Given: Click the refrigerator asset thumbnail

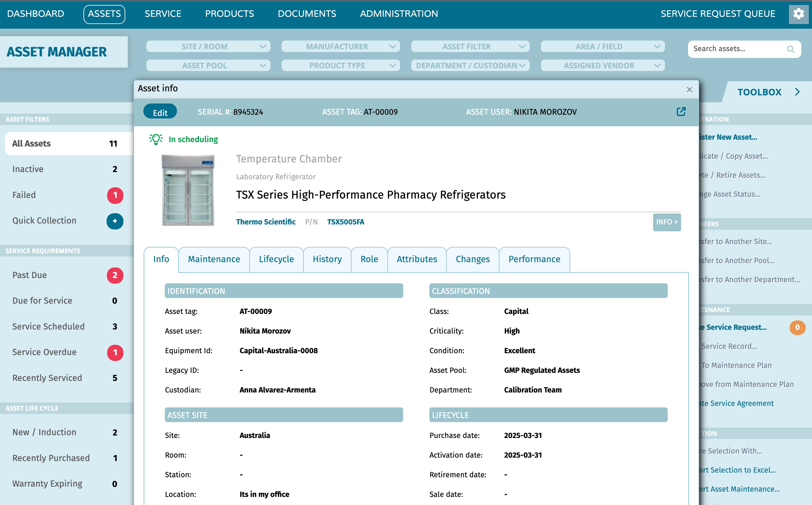Looking at the screenshot, I should point(188,190).
